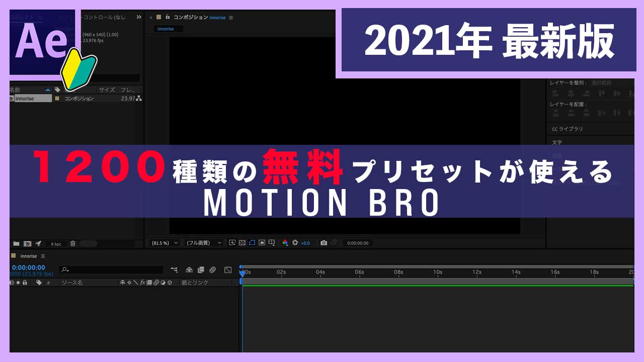
Task: Click the fx effects switch column header
Action: point(143,283)
